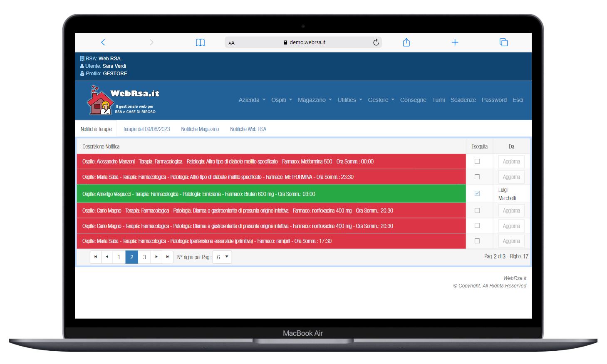Open the Terapie del 09/08/2023 tab
The height and width of the screenshot is (364, 607).
pyautogui.click(x=146, y=129)
